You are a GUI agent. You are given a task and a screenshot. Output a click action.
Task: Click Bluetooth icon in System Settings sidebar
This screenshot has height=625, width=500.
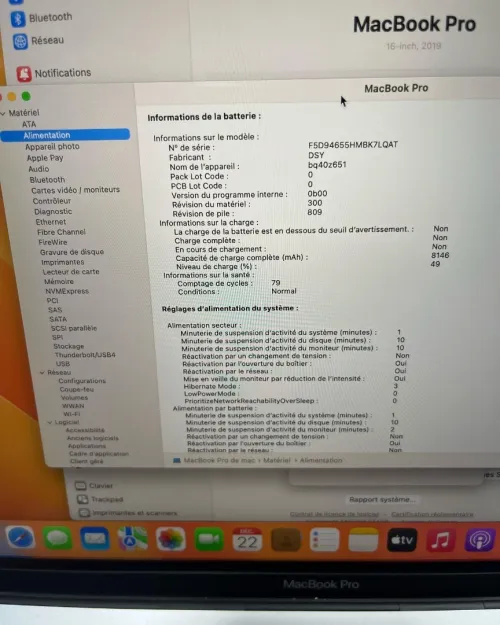tap(18, 18)
